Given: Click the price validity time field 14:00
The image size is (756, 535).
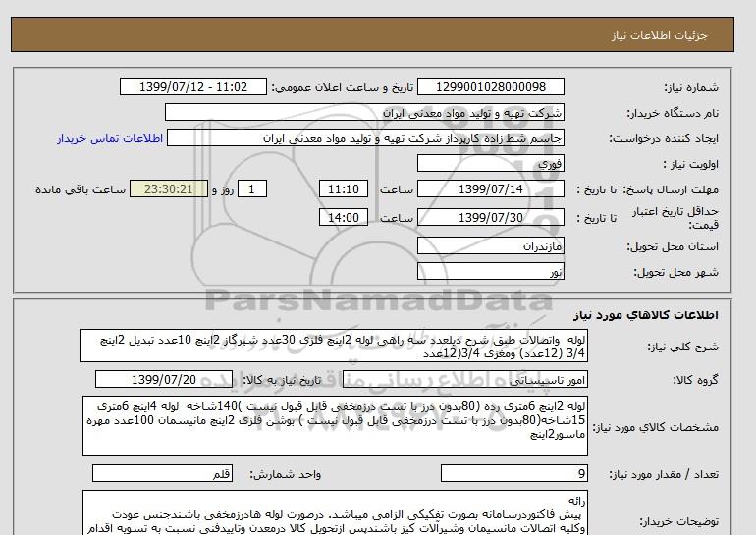Looking at the screenshot, I should pyautogui.click(x=344, y=218).
